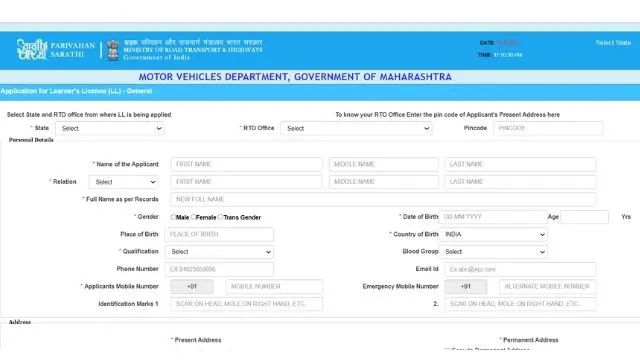Click the TIME label in header
Image resolution: width=640 pixels, height=360 pixels.
[x=484, y=55]
